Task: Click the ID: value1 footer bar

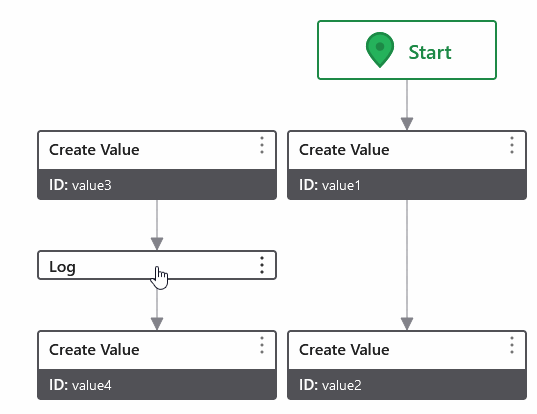Action: tap(407, 184)
